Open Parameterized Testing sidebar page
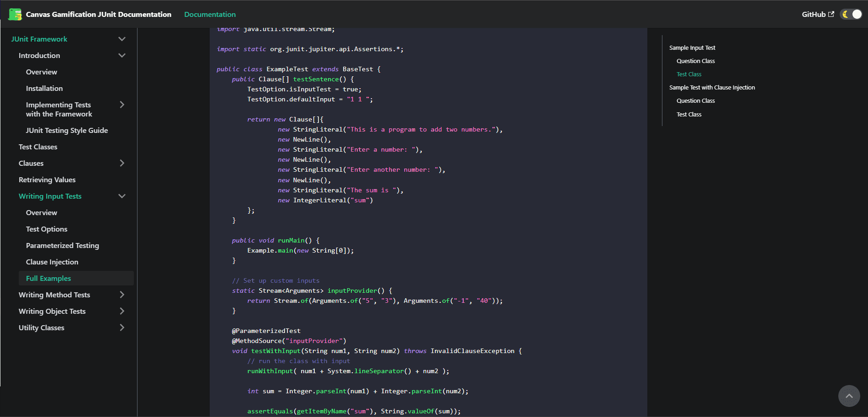This screenshot has width=868, height=417. pyautogui.click(x=62, y=246)
